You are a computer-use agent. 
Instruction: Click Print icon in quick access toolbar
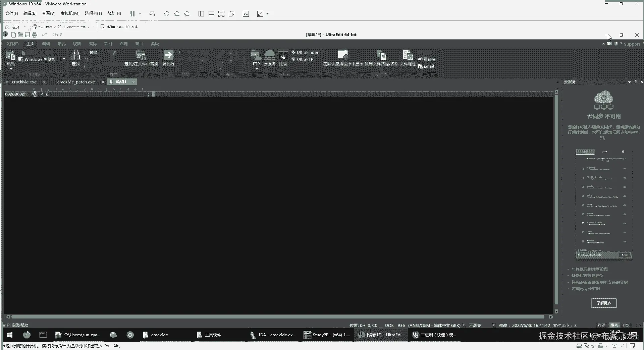[x=35, y=35]
